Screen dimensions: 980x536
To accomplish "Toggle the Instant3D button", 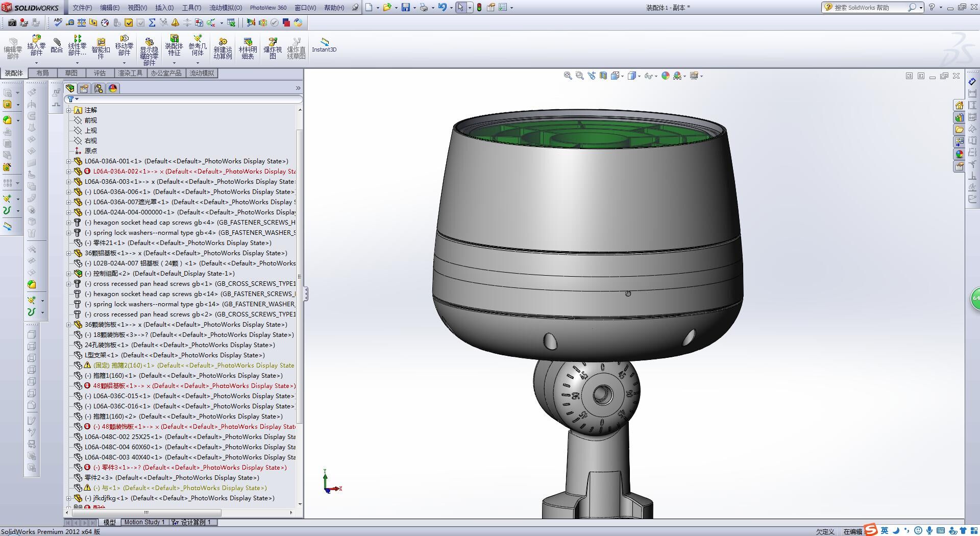I will (x=324, y=44).
